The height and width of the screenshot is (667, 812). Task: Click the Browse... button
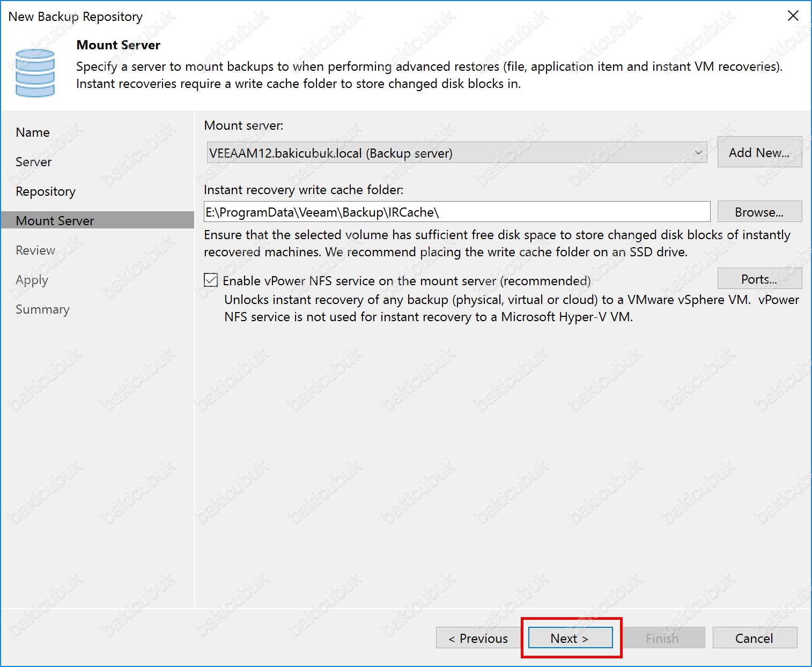(x=759, y=212)
